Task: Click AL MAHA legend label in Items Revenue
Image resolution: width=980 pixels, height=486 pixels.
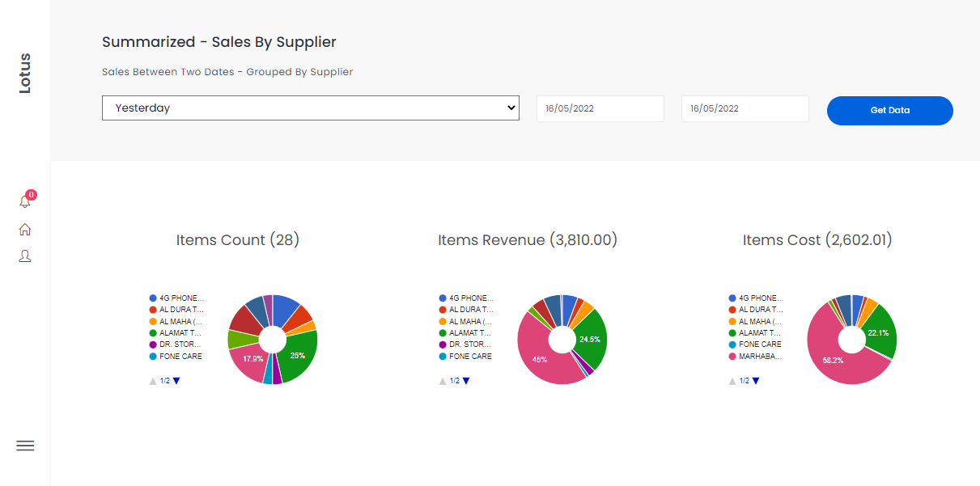Action: tap(472, 321)
